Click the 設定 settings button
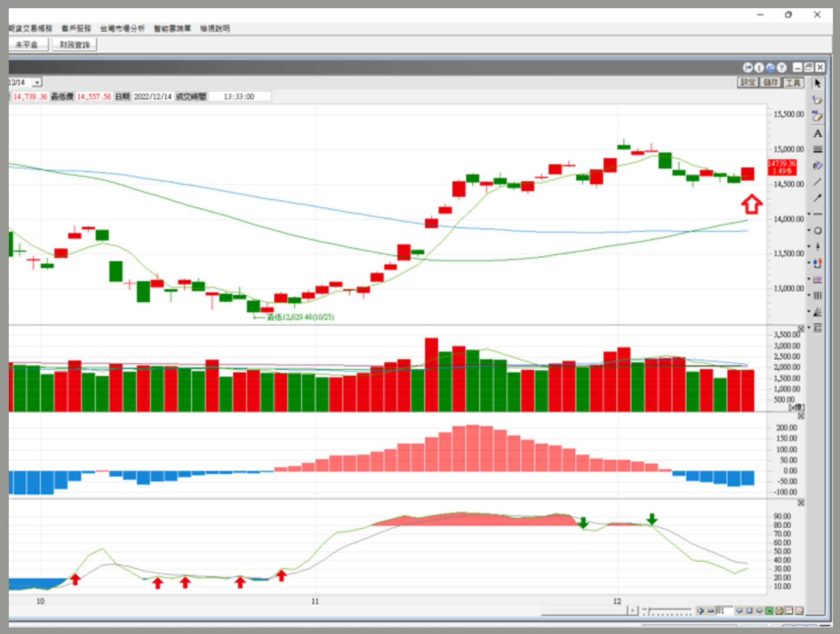 (748, 83)
